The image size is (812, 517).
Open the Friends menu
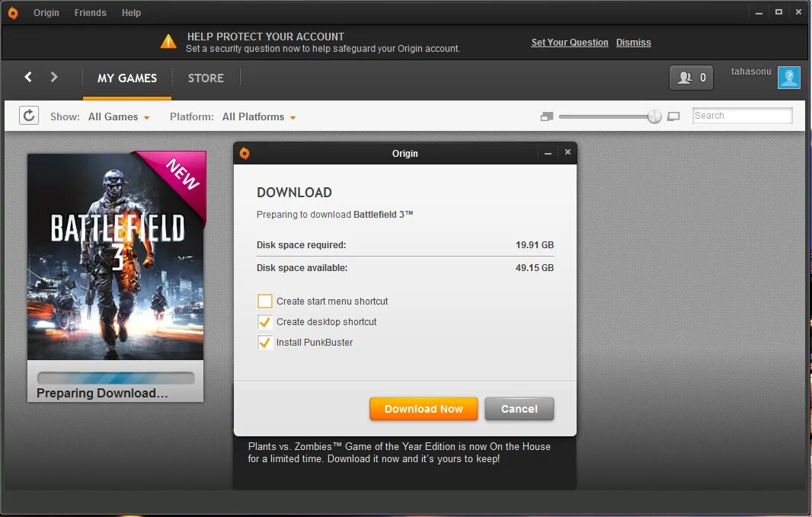90,12
